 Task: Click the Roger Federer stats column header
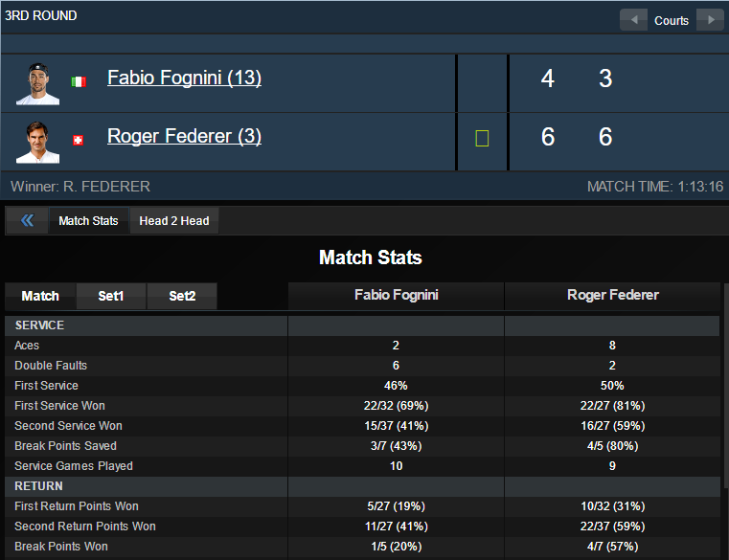pyautogui.click(x=612, y=296)
